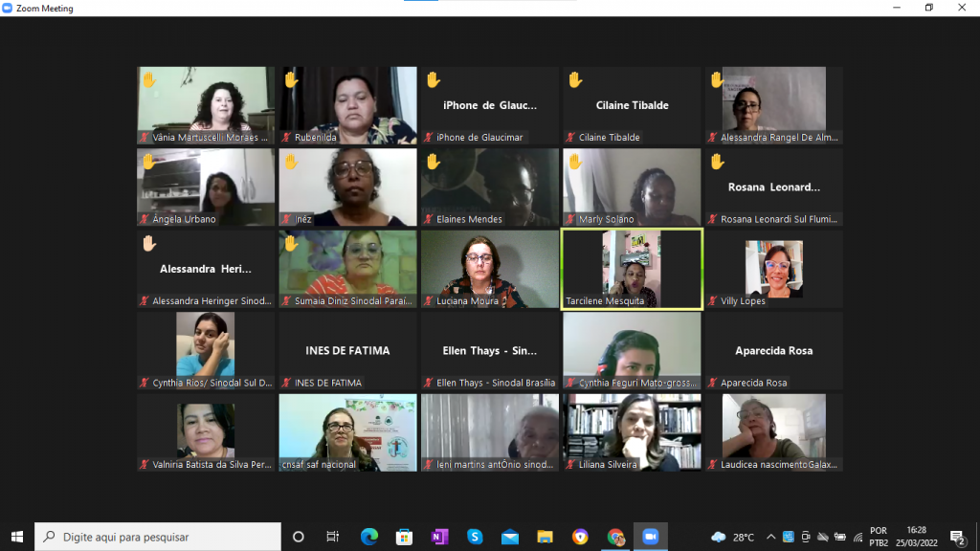Viewport: 980px width, 551px height.
Task: Open Microsoft Store taskbar icon
Action: (404, 537)
